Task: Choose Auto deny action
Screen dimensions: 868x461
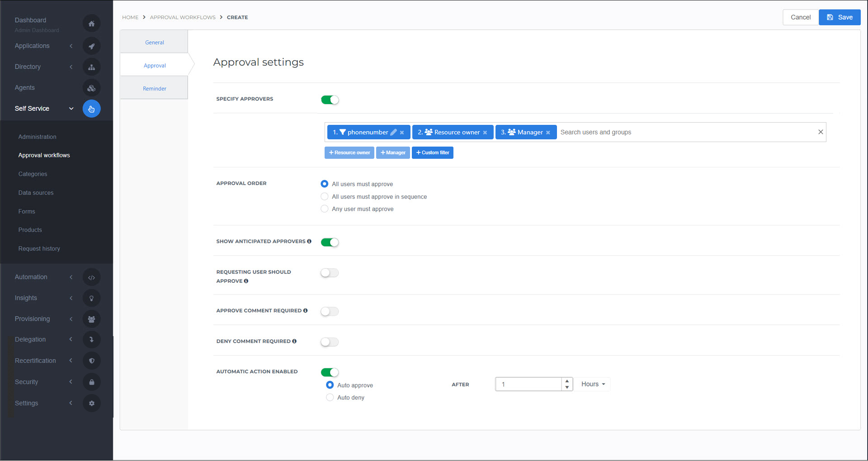Action: [x=330, y=397]
